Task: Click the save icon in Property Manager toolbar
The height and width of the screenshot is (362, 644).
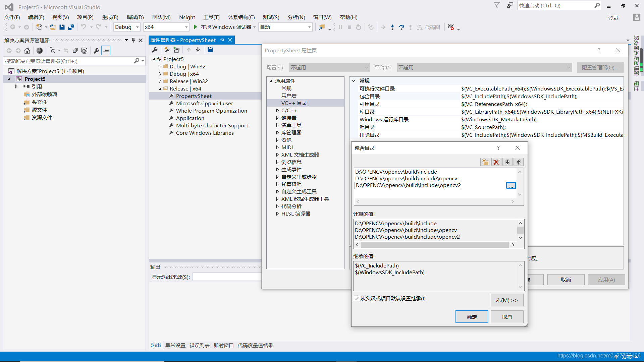Action: click(210, 50)
